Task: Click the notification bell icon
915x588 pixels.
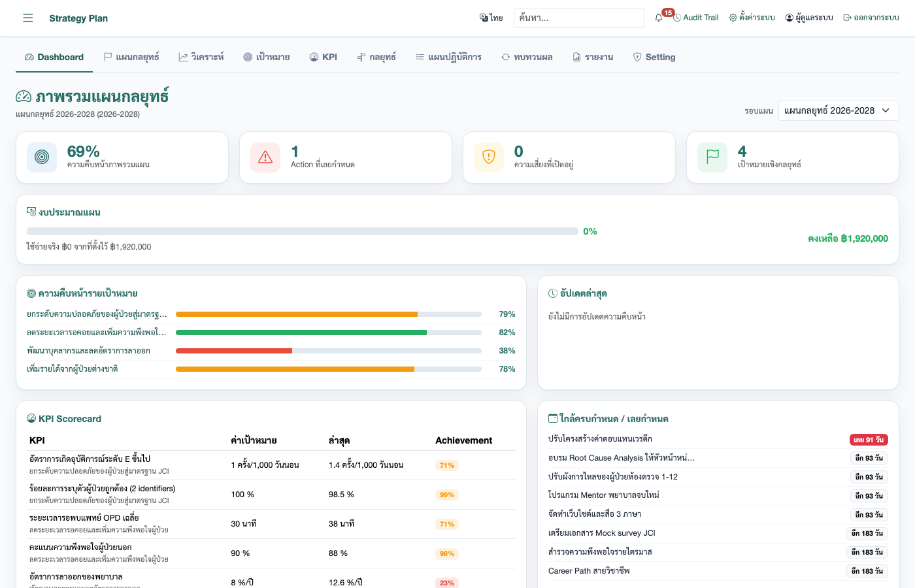Action: pyautogui.click(x=659, y=18)
